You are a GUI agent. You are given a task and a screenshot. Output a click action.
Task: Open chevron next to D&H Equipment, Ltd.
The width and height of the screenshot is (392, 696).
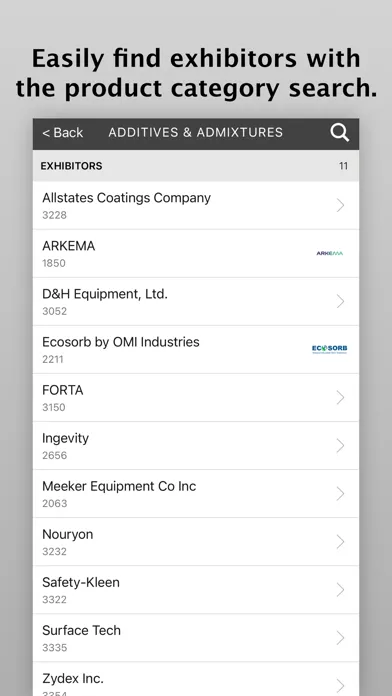tap(340, 301)
